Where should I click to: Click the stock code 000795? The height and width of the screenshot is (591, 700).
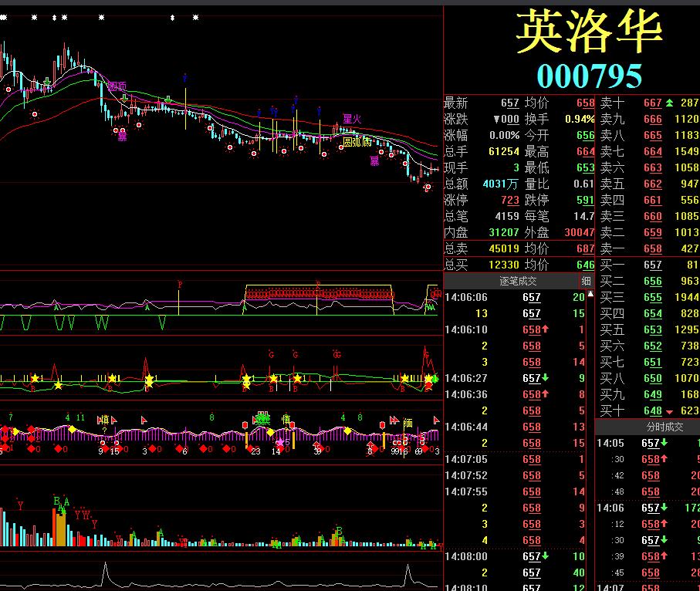590,76
